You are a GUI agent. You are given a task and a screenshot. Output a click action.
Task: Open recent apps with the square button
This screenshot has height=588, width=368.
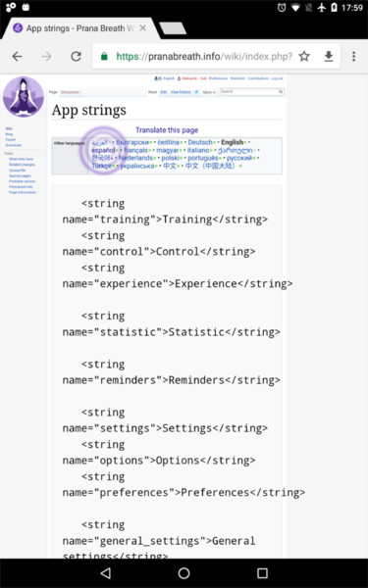point(262,573)
